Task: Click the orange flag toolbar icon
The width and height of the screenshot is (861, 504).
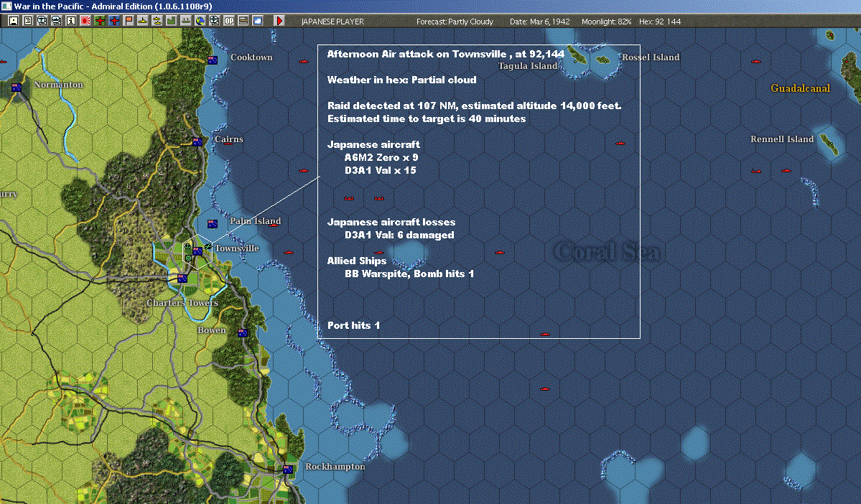Action: 129,21
